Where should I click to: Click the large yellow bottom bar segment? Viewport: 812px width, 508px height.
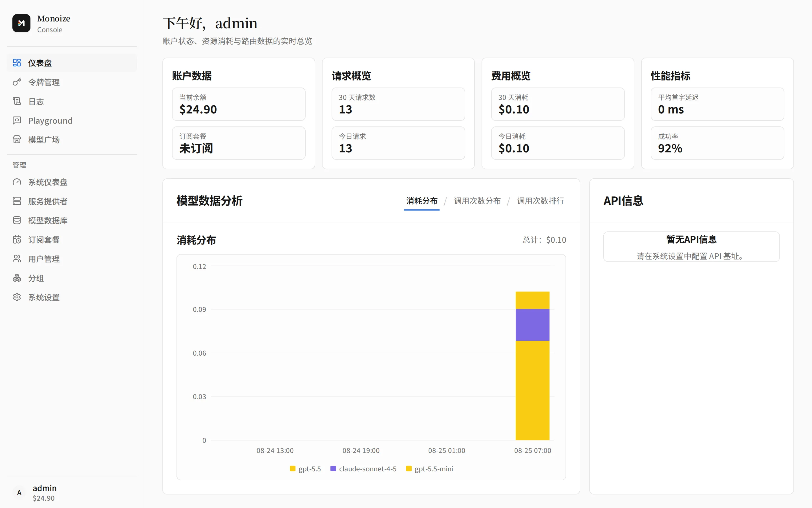pyautogui.click(x=533, y=390)
